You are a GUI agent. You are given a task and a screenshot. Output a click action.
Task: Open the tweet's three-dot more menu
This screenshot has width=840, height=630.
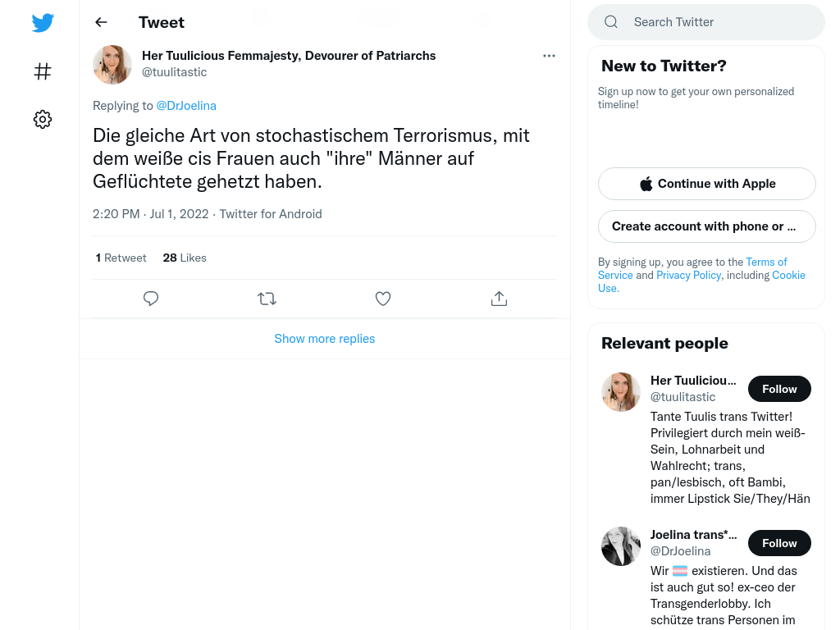pyautogui.click(x=549, y=56)
